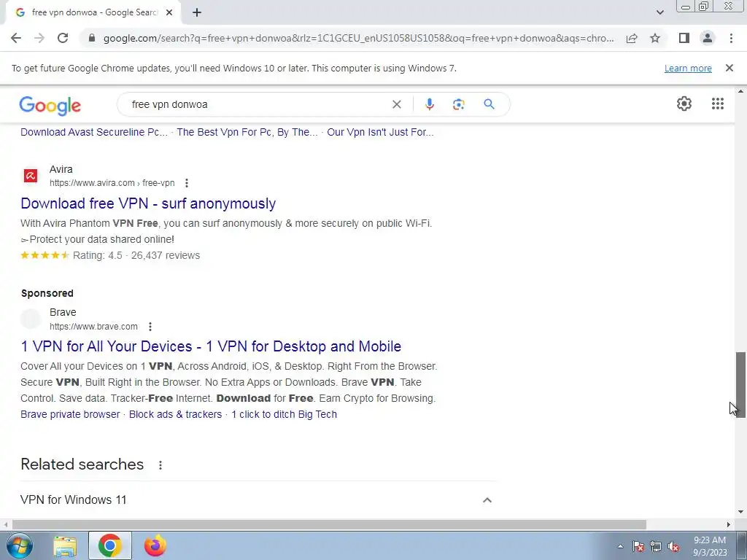Open the Chrome profile avatar
Image resolution: width=747 pixels, height=560 pixels.
tap(708, 38)
